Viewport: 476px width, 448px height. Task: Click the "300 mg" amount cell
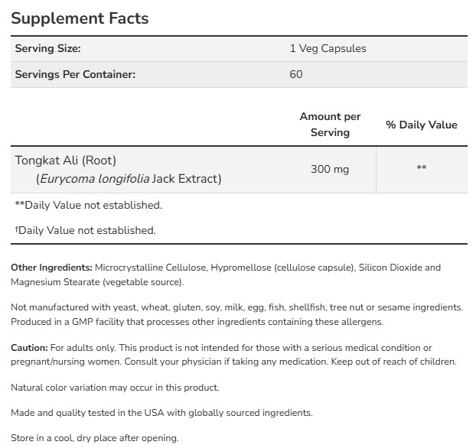pyautogui.click(x=330, y=168)
